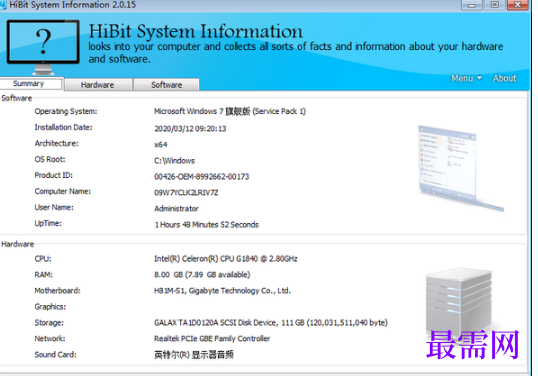The width and height of the screenshot is (538, 376).
Task: Close the HiBit System Information window
Action: pyautogui.click(x=517, y=5)
